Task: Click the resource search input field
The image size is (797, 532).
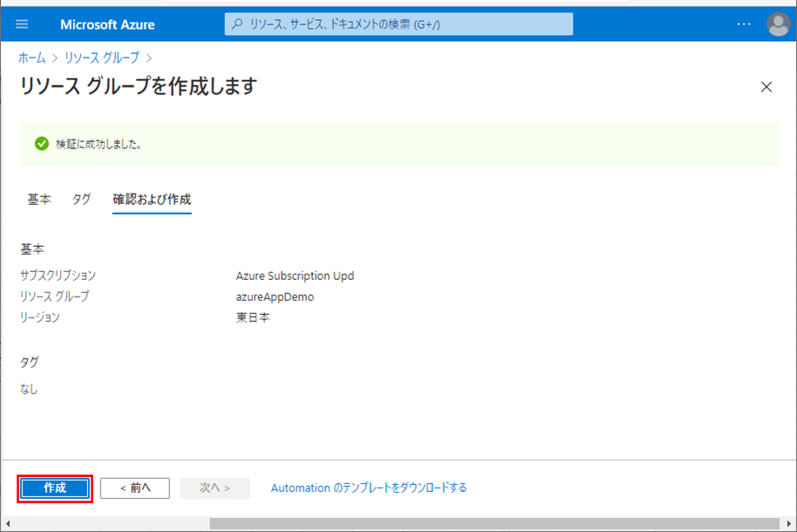Action: pyautogui.click(x=401, y=24)
